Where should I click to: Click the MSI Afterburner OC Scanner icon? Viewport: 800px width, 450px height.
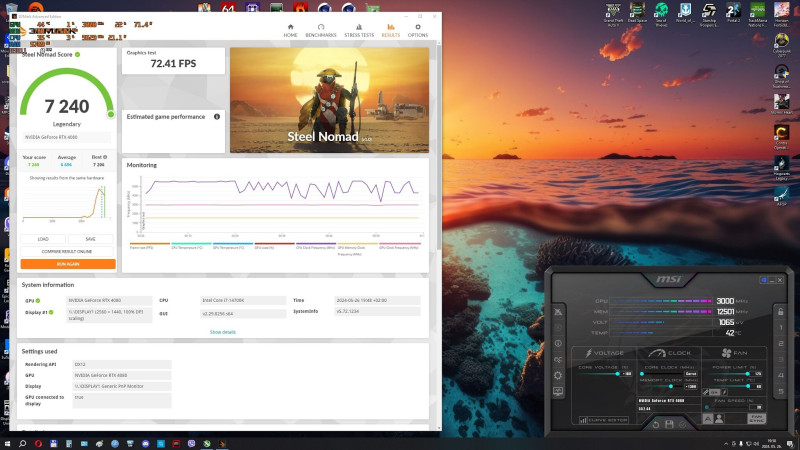[x=558, y=360]
